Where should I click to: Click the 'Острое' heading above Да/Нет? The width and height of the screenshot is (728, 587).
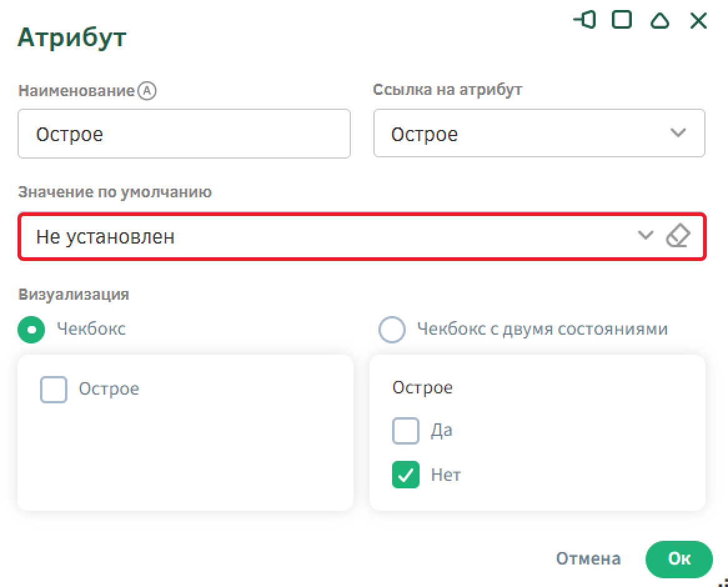tap(422, 388)
